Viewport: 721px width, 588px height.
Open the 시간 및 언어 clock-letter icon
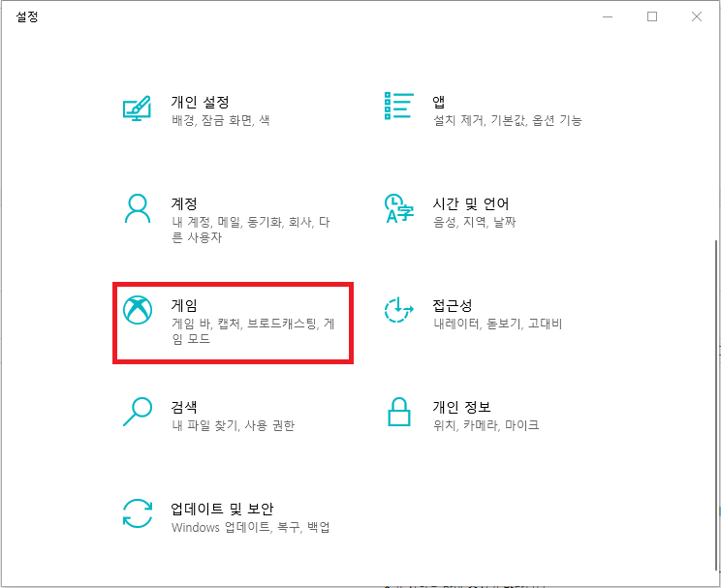[399, 208]
